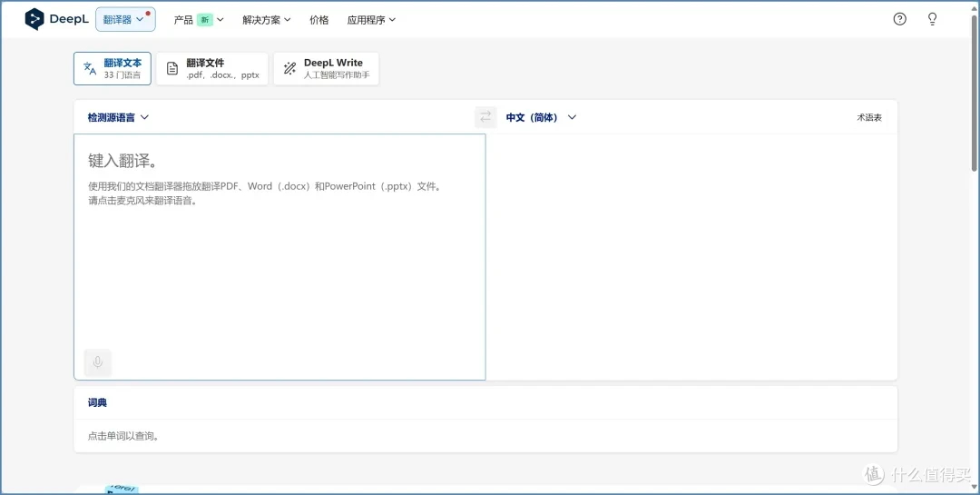
Task: Click the 新 badge next to 产品
Action: click(x=204, y=20)
